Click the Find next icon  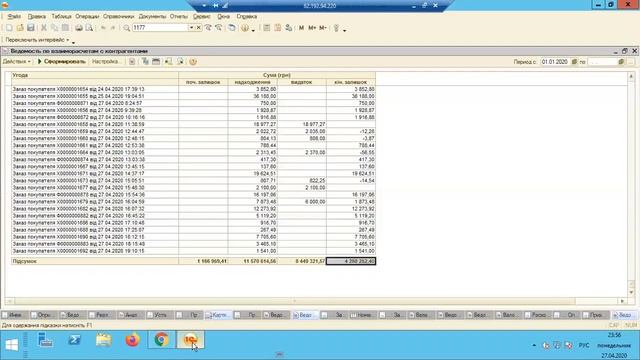[x=208, y=28]
